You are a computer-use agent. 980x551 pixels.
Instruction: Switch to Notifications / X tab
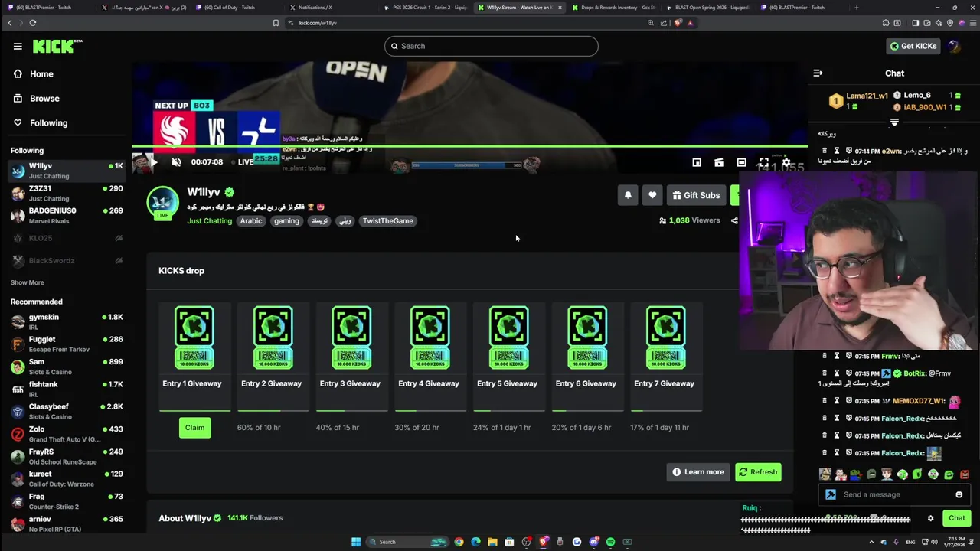click(314, 8)
